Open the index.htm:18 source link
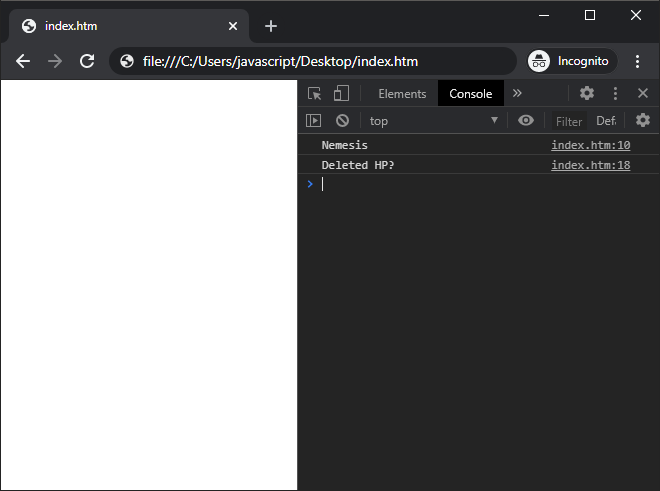 (591, 165)
